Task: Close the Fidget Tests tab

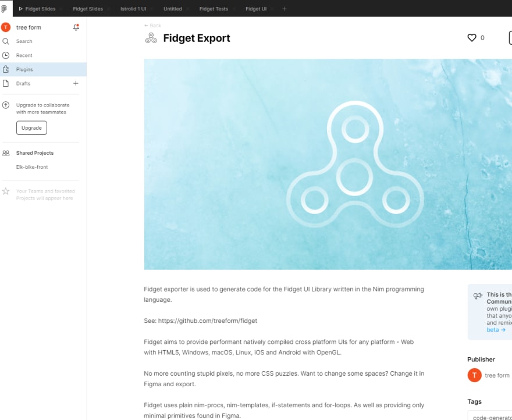Action: pos(234,9)
